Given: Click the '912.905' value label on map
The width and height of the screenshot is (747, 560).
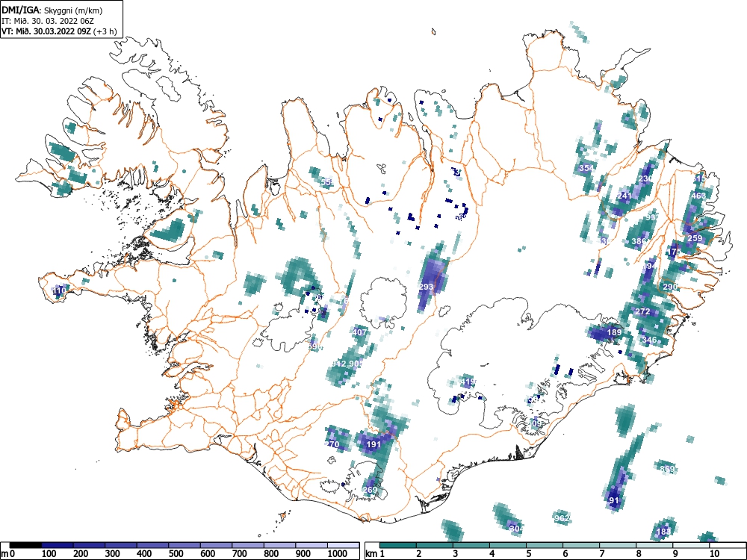Looking at the screenshot, I should point(347,364).
